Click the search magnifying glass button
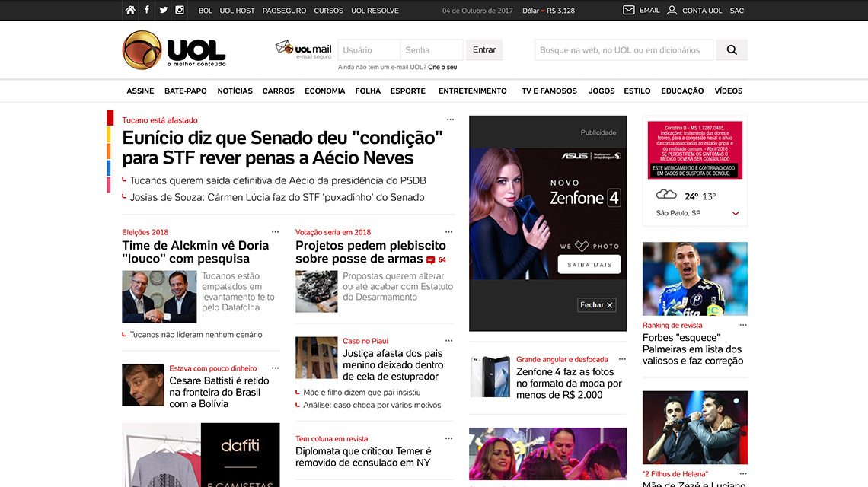868x487 pixels. pyautogui.click(x=732, y=50)
